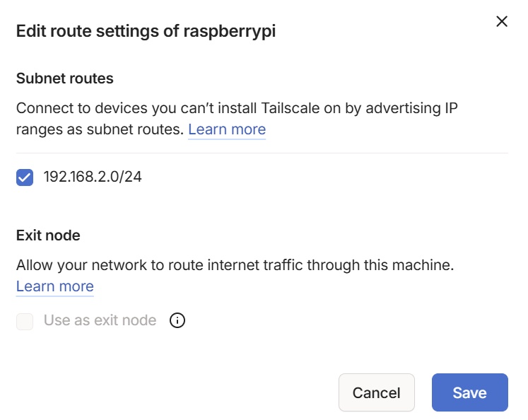The width and height of the screenshot is (528, 420).
Task: Click the Exit node section heading
Action: pyautogui.click(x=48, y=235)
